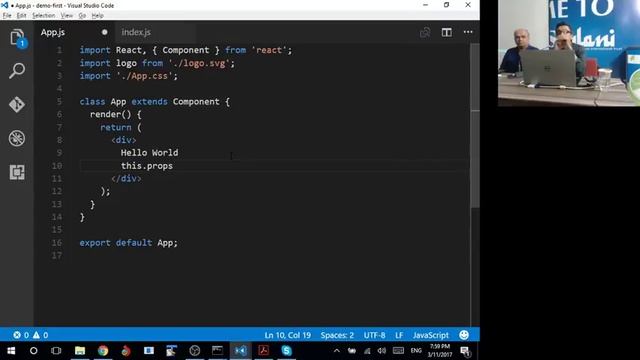Open the Edit menu
This screenshot has width=640, height=360.
21,16
